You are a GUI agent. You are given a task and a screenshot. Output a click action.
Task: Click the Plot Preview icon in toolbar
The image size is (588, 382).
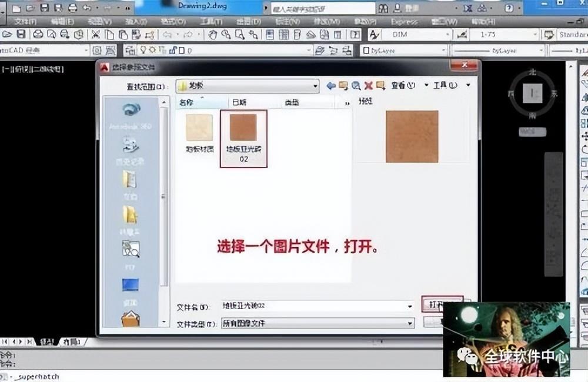point(51,35)
